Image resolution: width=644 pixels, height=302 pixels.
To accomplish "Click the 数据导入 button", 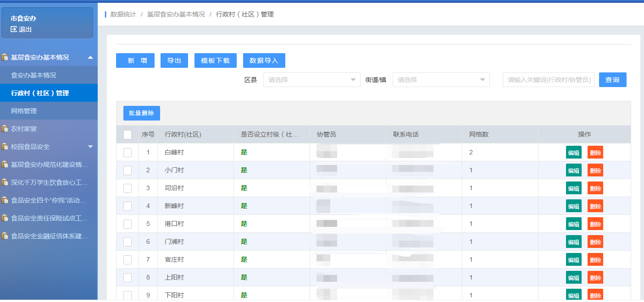I will click(x=264, y=60).
